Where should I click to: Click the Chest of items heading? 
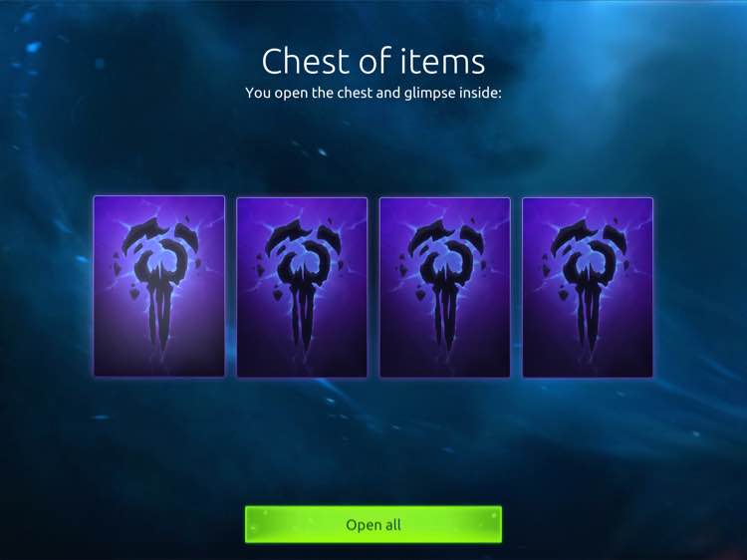point(373,62)
